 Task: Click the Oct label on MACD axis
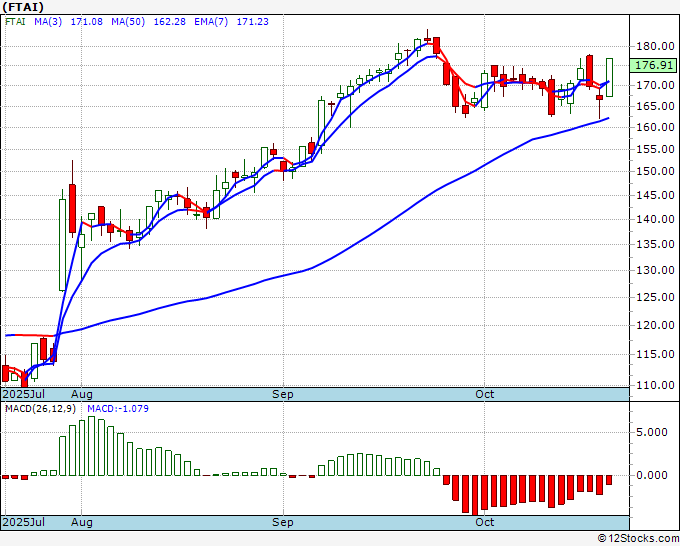click(484, 522)
